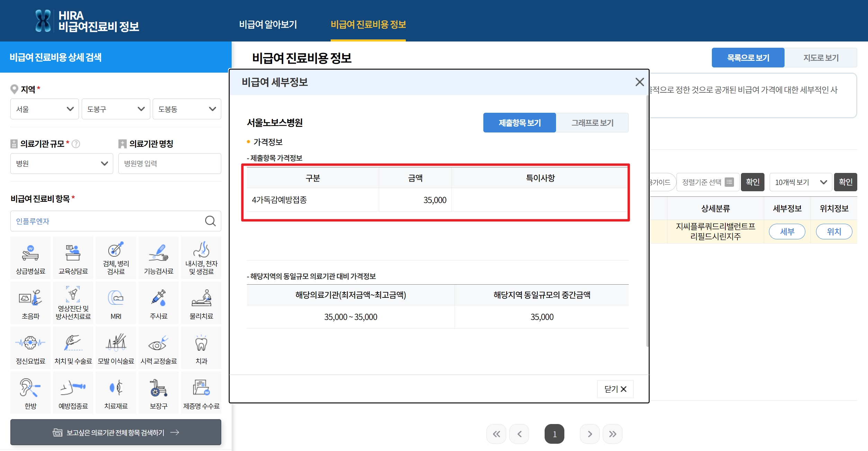
Task: Switch to 그래프로 보기 view
Action: click(x=592, y=123)
